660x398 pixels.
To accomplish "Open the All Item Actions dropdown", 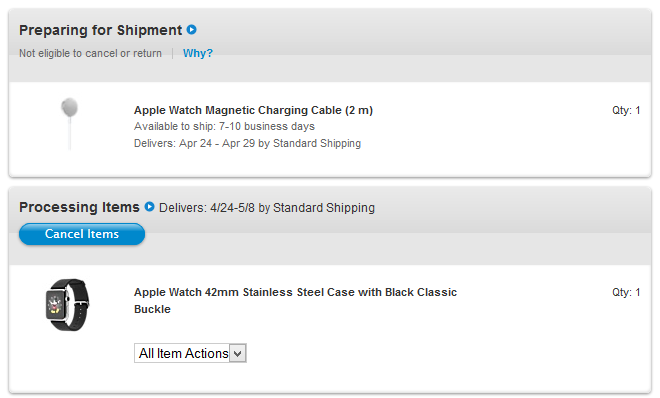I will (190, 353).
